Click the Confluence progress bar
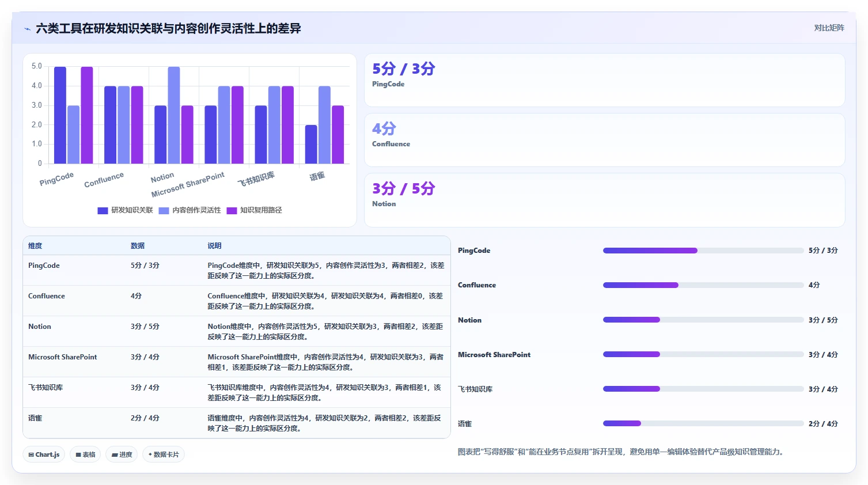Image resolution: width=868 pixels, height=485 pixels. 703,285
